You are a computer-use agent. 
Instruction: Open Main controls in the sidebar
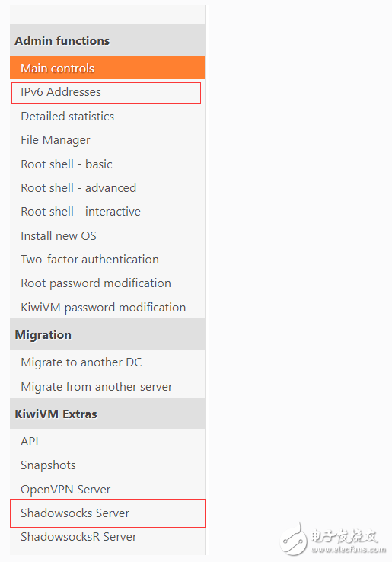[107, 67]
